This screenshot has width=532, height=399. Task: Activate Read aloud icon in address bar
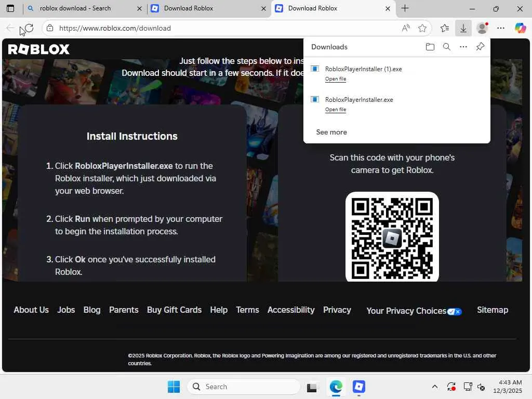[406, 28]
